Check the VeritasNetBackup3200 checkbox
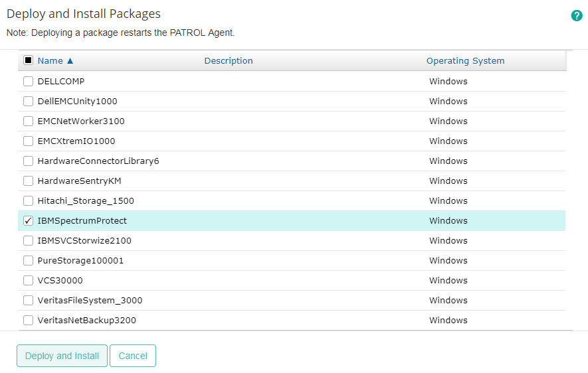 (28, 320)
